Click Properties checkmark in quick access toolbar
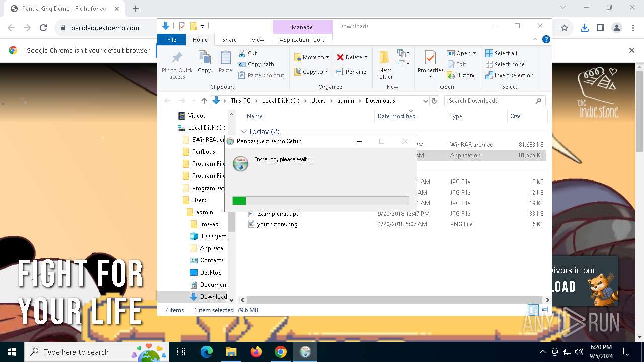The width and height of the screenshot is (644, 362). [182, 26]
